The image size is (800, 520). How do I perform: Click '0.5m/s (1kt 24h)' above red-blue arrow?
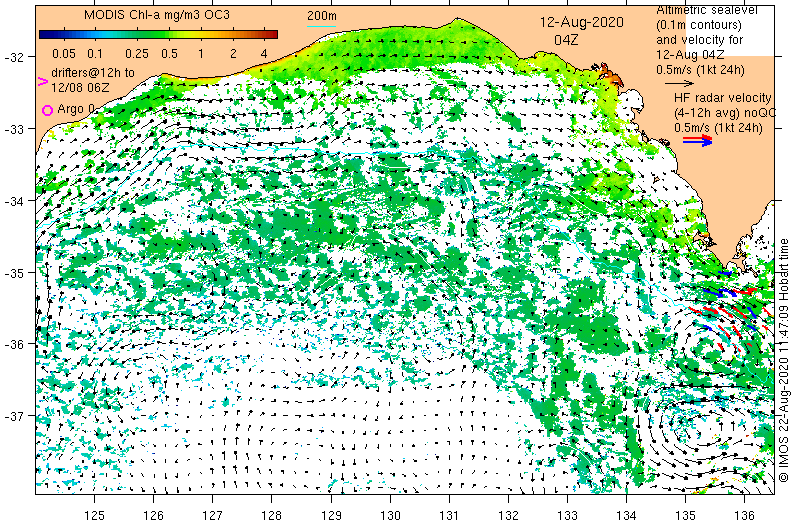718,128
